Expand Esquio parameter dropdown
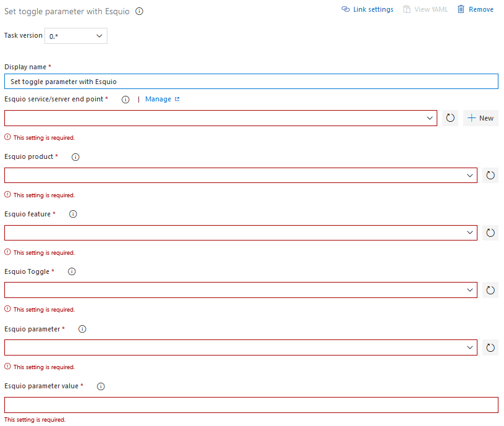Screen dimensions: 504x426 241,347
